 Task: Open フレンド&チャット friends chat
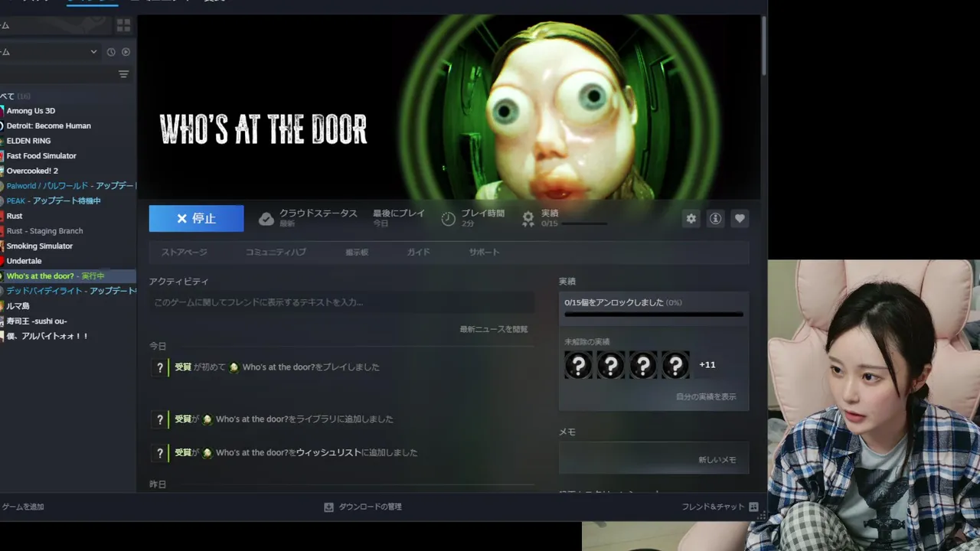(720, 507)
